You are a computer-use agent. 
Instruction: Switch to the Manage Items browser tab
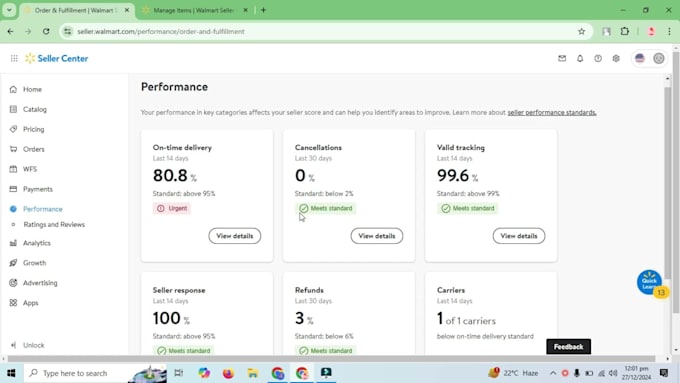click(x=194, y=10)
